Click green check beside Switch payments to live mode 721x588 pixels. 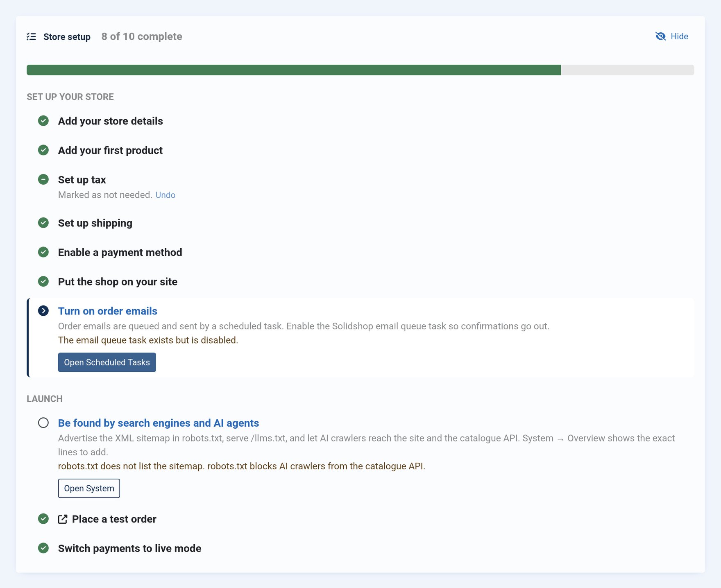pyautogui.click(x=43, y=548)
